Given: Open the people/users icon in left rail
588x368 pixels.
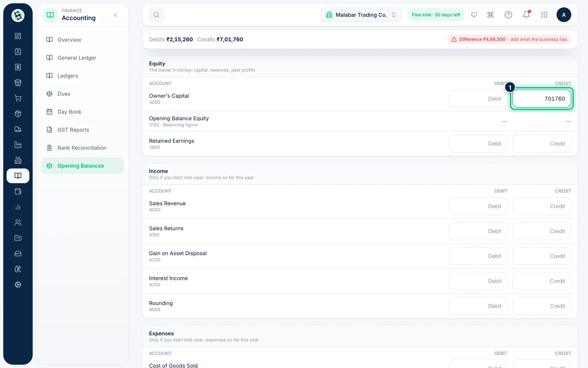Looking at the screenshot, I should tap(18, 222).
